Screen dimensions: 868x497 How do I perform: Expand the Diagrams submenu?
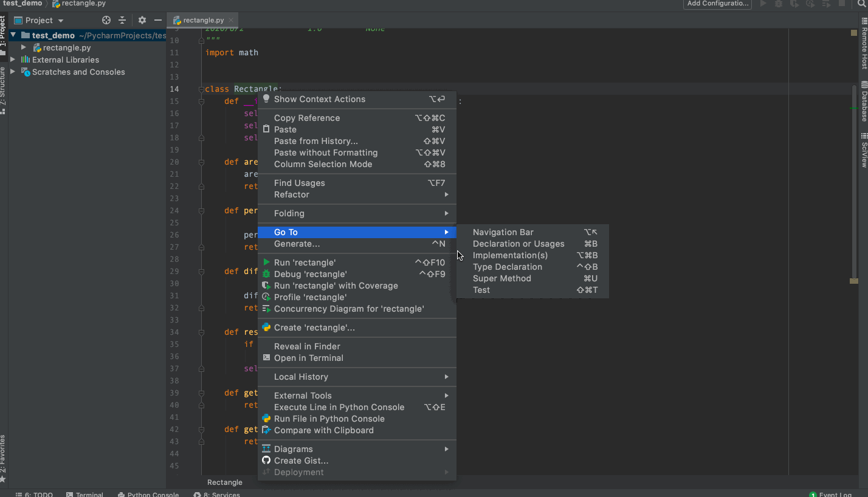click(x=357, y=449)
